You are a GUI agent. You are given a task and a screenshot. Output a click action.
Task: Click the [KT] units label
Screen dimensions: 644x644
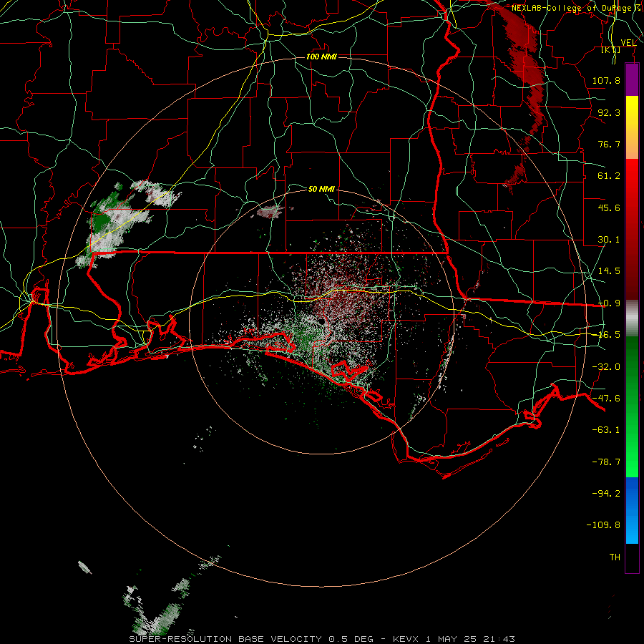click(611, 49)
